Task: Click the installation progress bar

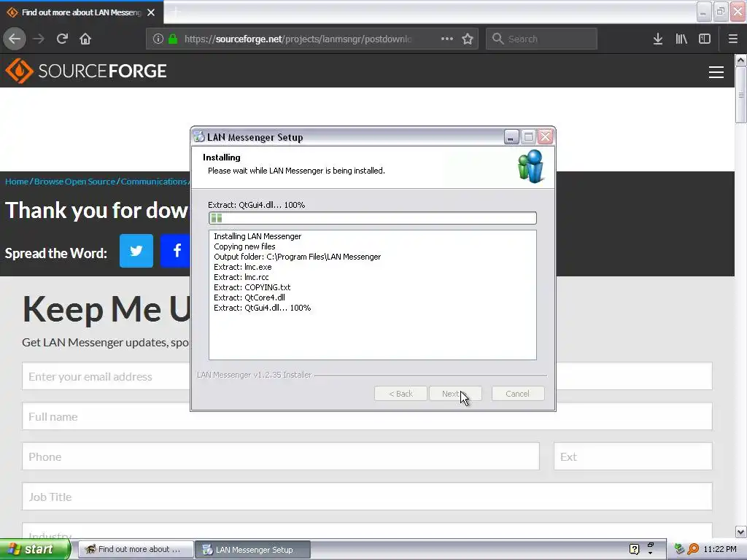Action: coord(373,218)
